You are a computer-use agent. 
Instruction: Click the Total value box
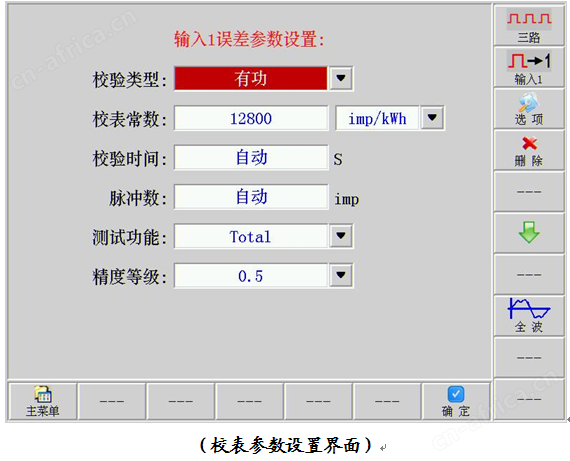click(251, 236)
